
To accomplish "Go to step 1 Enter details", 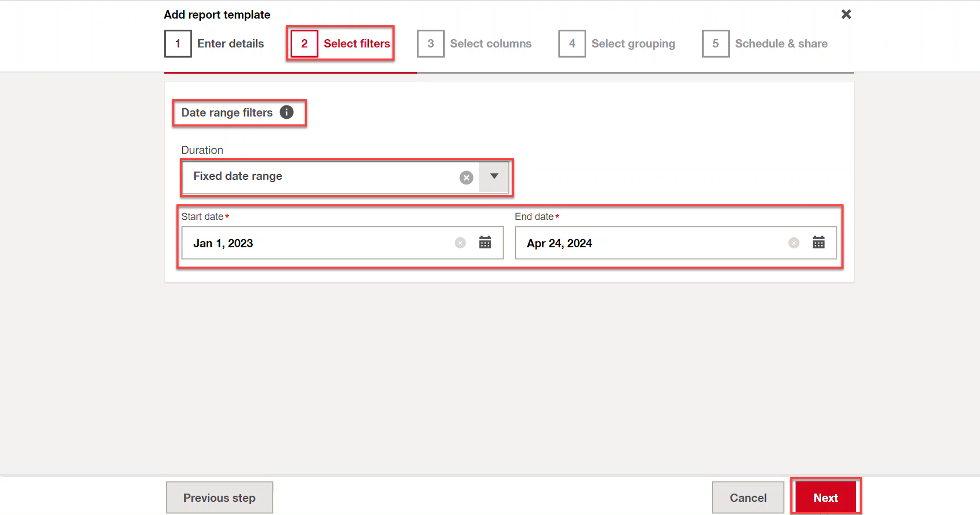I will coord(214,43).
